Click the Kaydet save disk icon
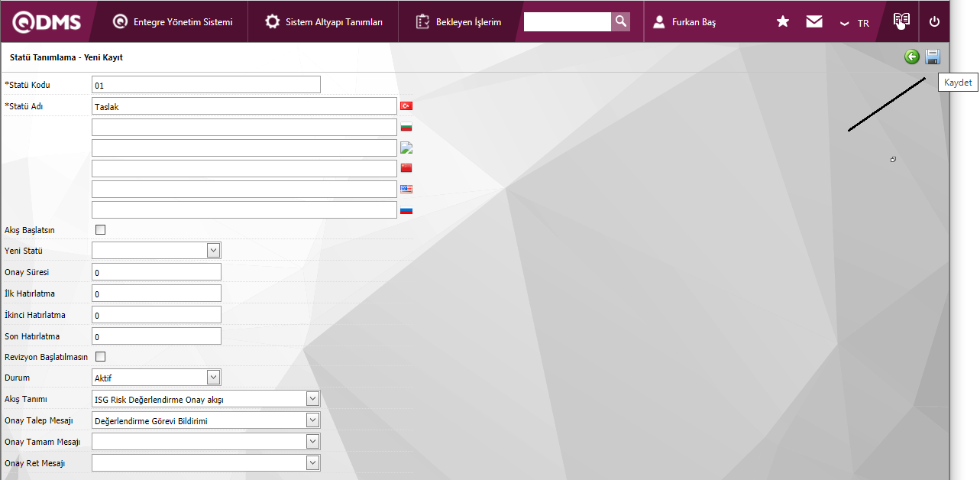 (933, 57)
